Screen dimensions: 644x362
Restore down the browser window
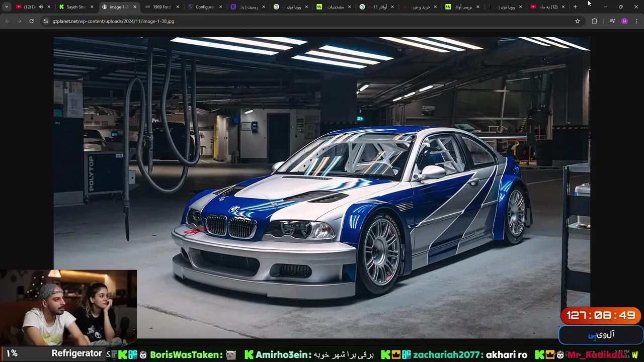620,7
